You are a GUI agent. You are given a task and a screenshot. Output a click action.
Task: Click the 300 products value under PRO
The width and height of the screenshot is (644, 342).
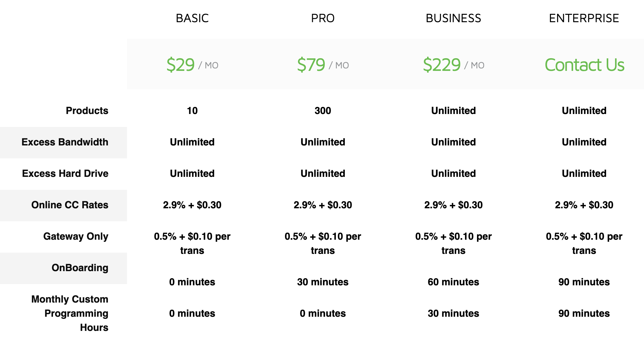(x=323, y=111)
